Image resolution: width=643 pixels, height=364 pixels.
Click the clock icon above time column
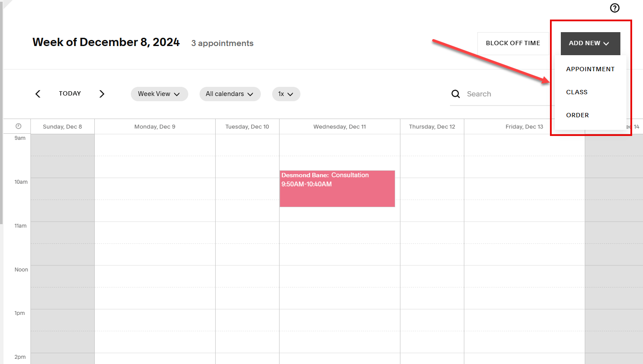pyautogui.click(x=18, y=126)
